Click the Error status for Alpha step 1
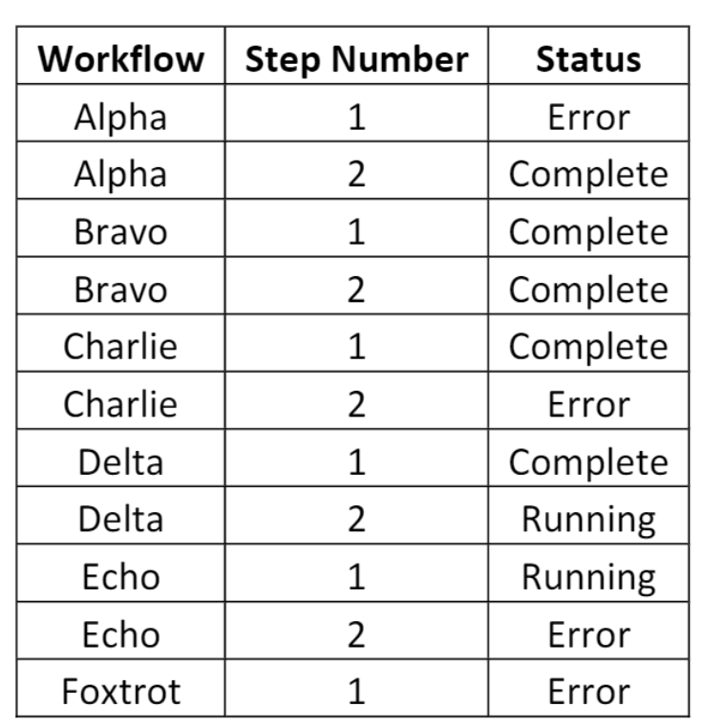The image size is (724, 728). tap(588, 114)
